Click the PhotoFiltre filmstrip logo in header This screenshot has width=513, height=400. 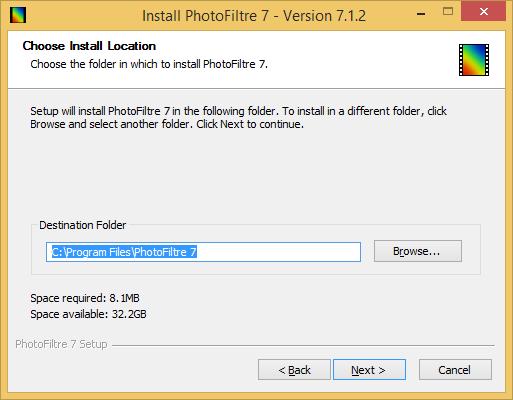click(x=474, y=60)
